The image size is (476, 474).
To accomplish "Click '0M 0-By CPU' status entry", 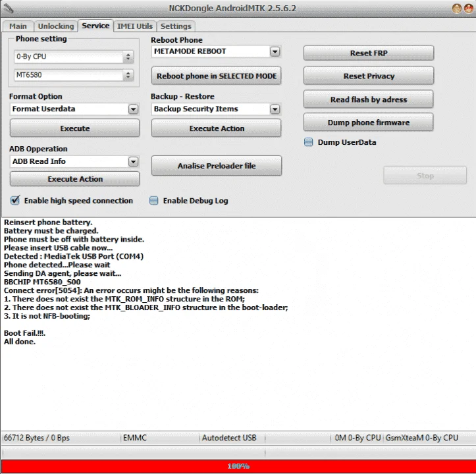I will (357, 438).
